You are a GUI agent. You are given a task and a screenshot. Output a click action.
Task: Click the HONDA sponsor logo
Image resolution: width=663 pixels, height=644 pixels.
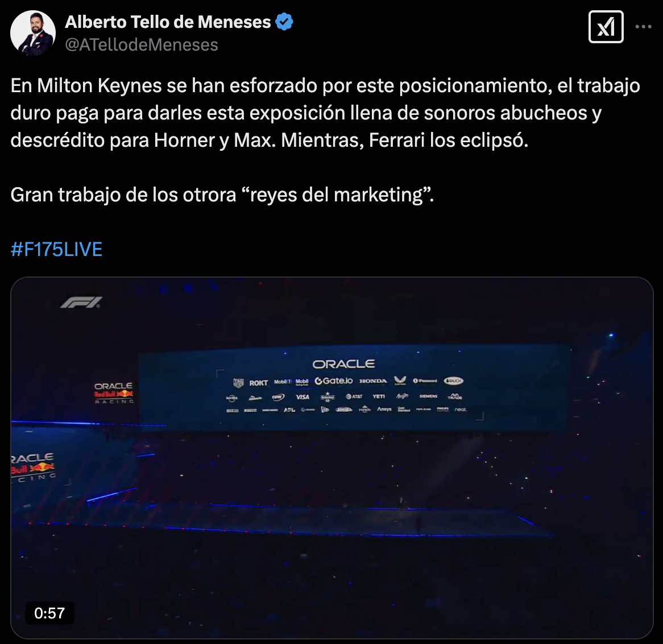373,381
